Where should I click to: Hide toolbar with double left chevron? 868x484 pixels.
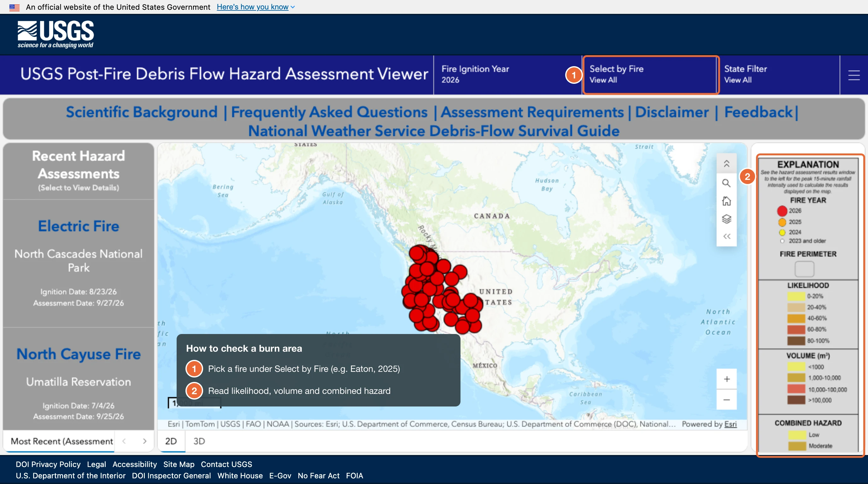(x=726, y=236)
